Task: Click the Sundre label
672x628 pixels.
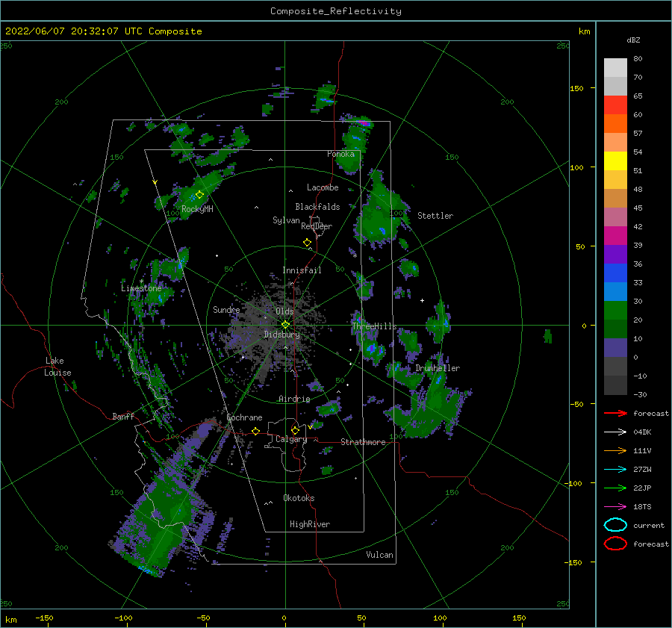Action: (226, 309)
